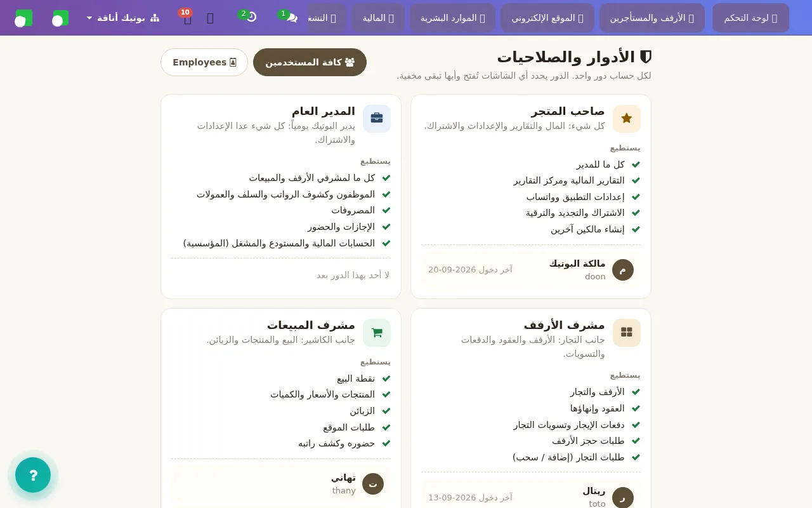Toggle the green switch next to بوتيك أناقة
The height and width of the screenshot is (508, 812).
pos(60,18)
